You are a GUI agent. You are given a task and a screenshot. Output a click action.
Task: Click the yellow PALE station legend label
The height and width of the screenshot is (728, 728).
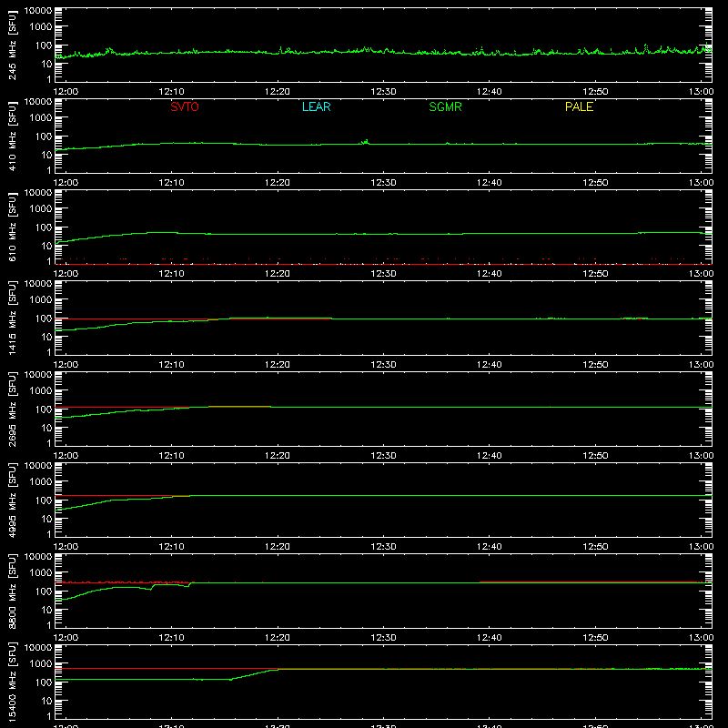pyautogui.click(x=579, y=106)
